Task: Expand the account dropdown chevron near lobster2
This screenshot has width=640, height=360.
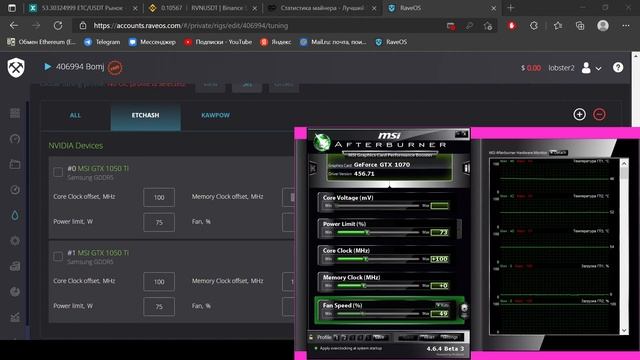Action: [598, 69]
